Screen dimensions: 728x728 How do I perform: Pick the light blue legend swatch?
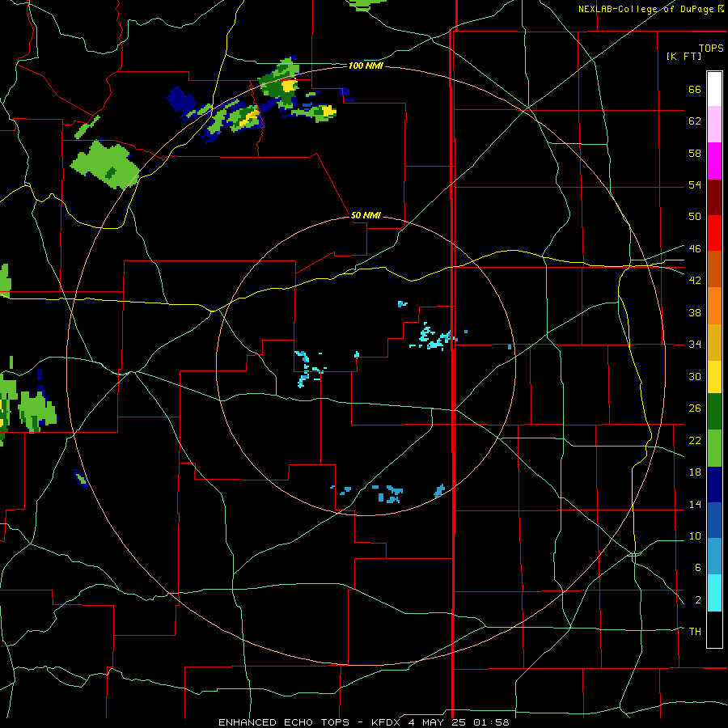point(714,557)
